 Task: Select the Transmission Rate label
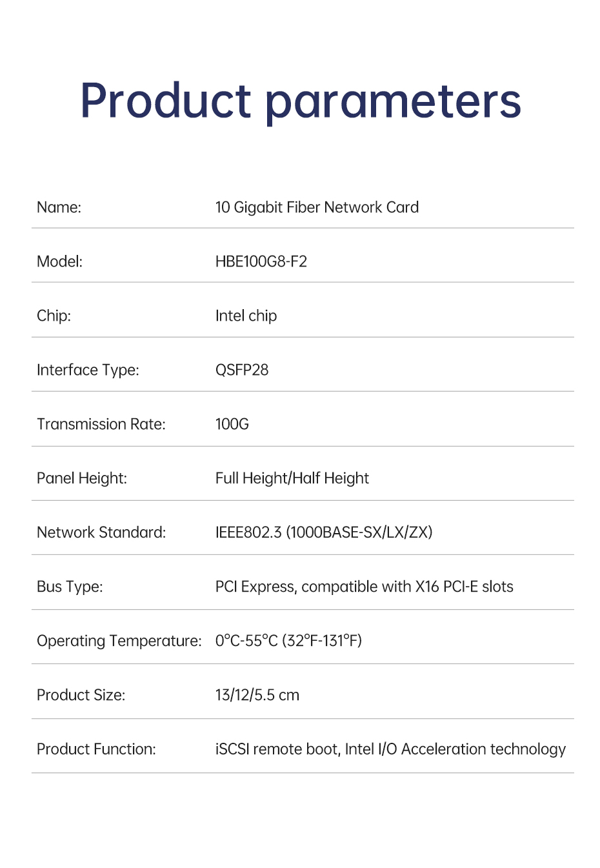click(101, 424)
